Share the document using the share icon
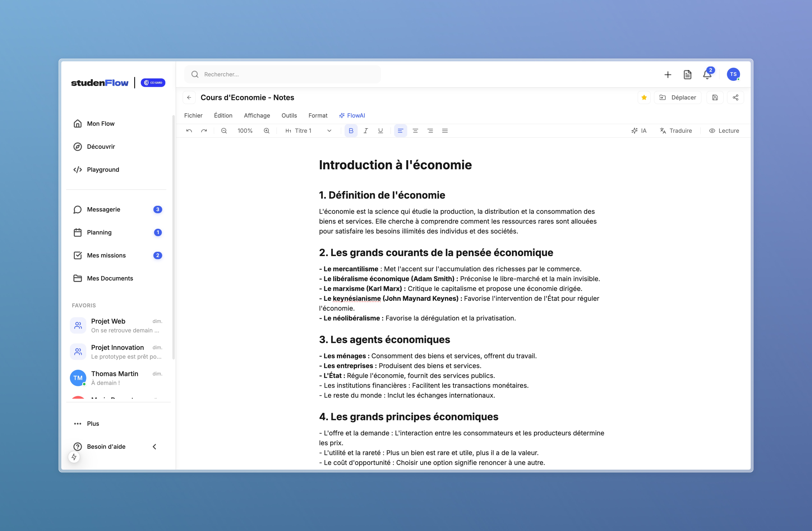 736,97
